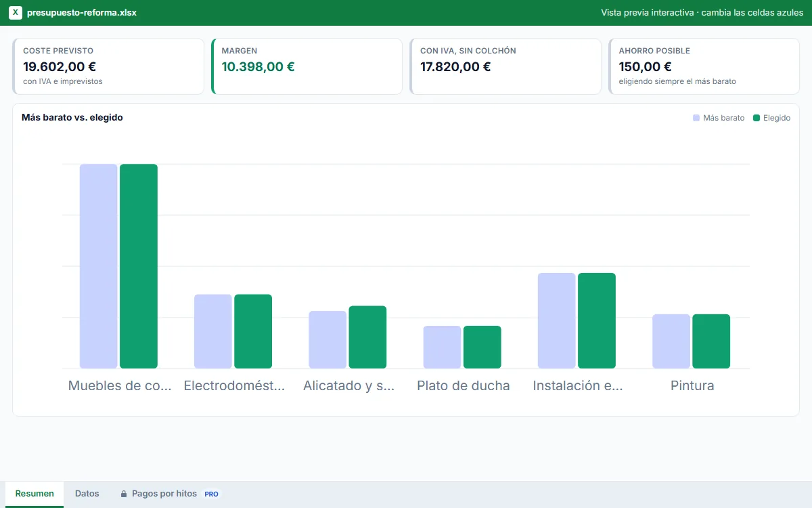Click the AHORRO POSIBLE heading
This screenshot has width=812, height=508.
pos(654,51)
